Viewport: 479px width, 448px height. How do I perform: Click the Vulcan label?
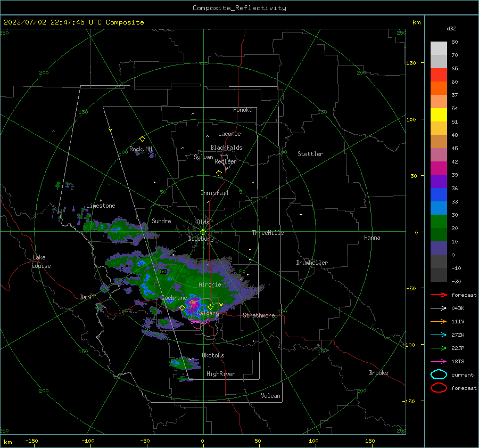[x=271, y=396]
